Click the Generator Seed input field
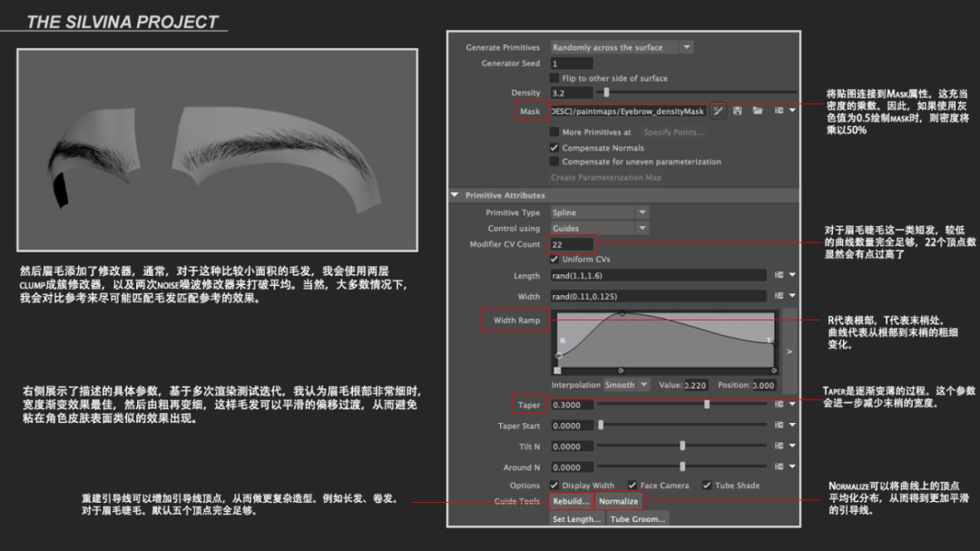Screen dimensions: 980x551 (572, 64)
